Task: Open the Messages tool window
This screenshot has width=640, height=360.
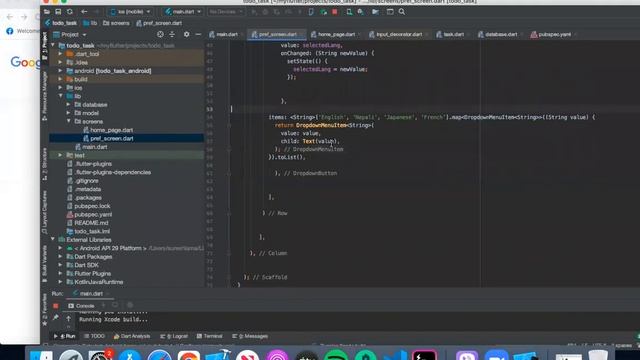Action: coord(250,336)
